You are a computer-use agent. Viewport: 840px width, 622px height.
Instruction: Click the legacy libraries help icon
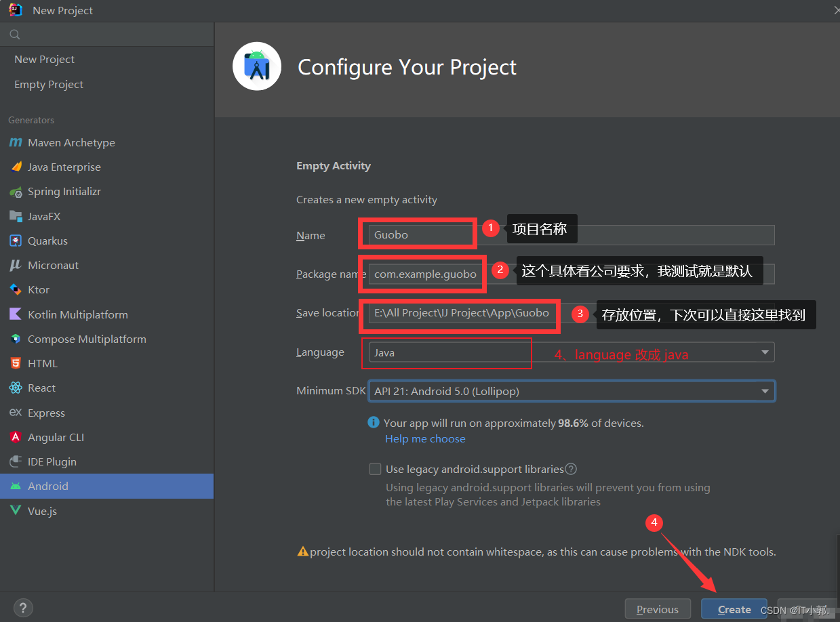tap(571, 469)
